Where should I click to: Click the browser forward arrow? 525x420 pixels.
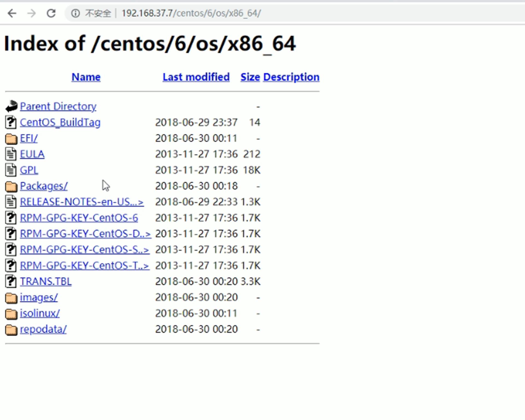coord(32,13)
